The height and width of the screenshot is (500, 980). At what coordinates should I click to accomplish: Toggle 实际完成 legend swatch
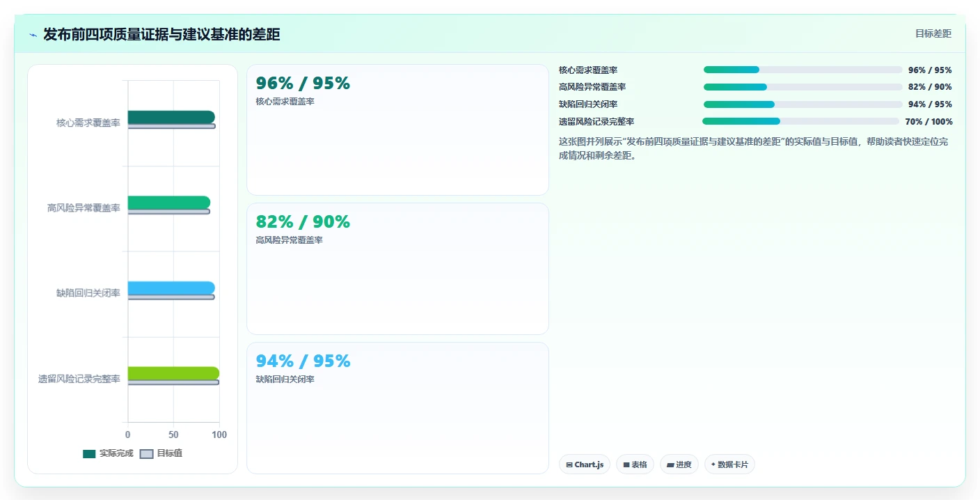[x=89, y=454]
